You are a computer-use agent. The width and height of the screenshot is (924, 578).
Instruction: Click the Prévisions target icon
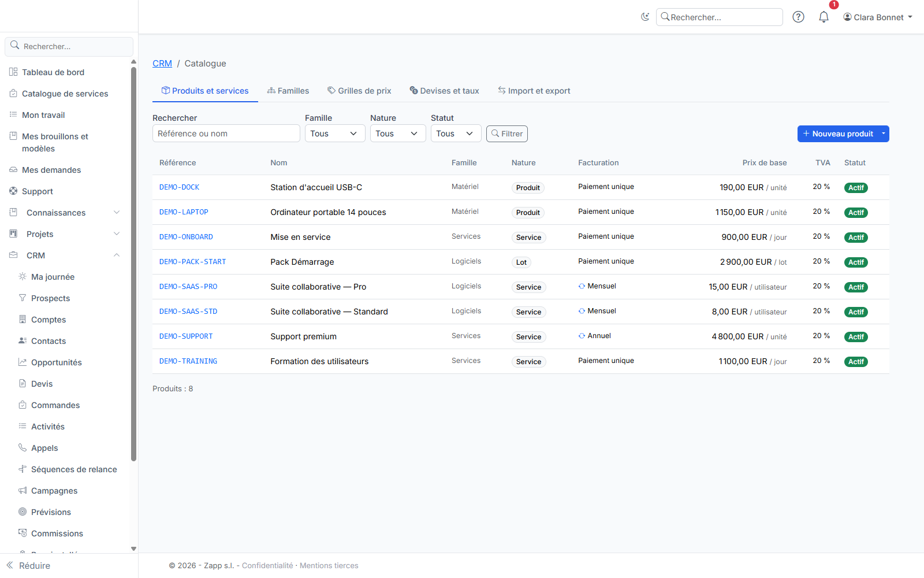point(23,512)
